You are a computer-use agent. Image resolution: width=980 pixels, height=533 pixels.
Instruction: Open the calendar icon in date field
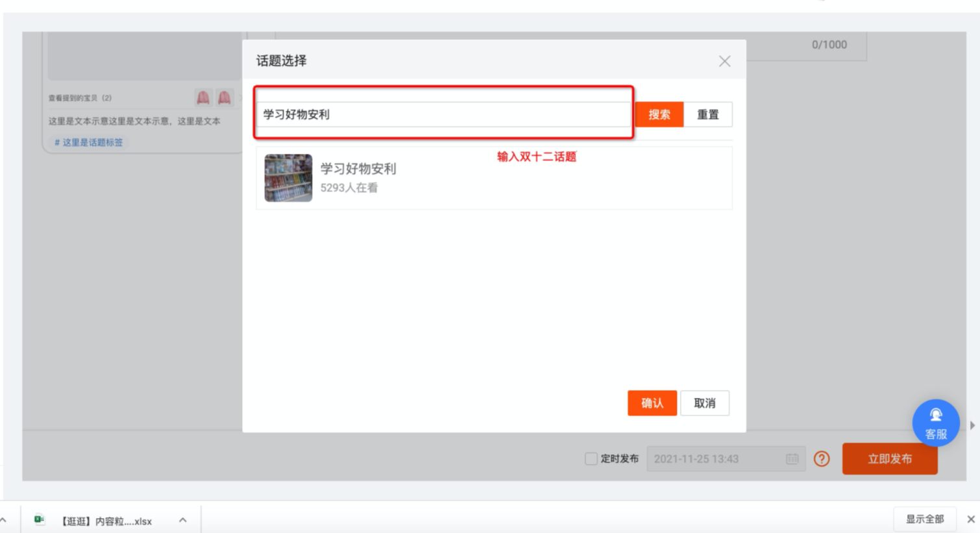coord(792,458)
